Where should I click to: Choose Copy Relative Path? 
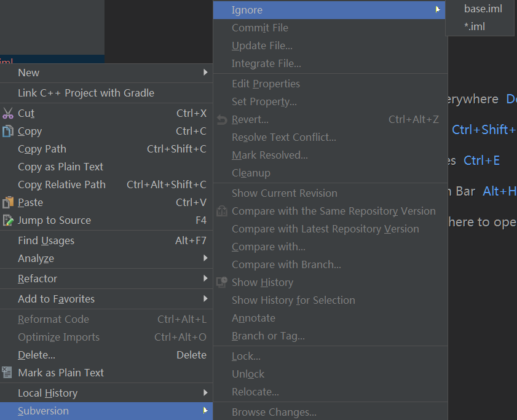[x=61, y=184]
